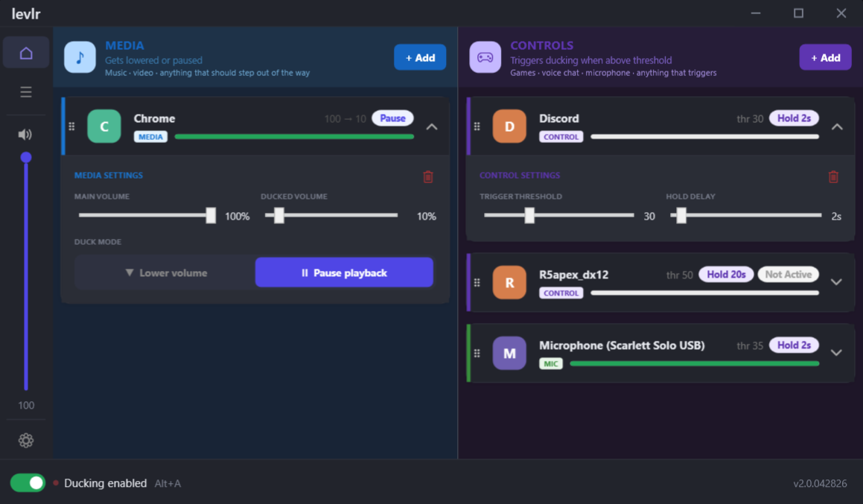Click the version number v2.0.042826
The height and width of the screenshot is (504, 863).
(820, 484)
